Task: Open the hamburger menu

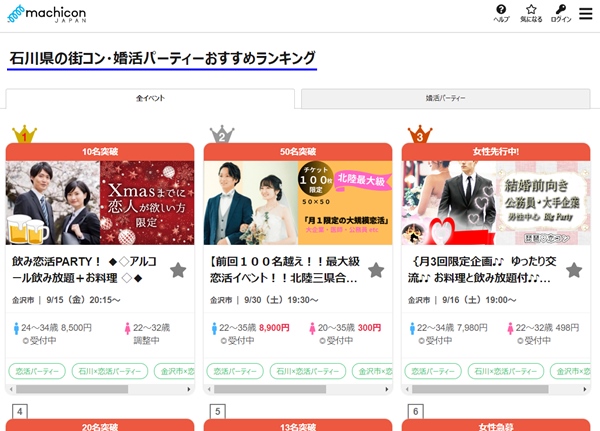Action: pyautogui.click(x=585, y=13)
